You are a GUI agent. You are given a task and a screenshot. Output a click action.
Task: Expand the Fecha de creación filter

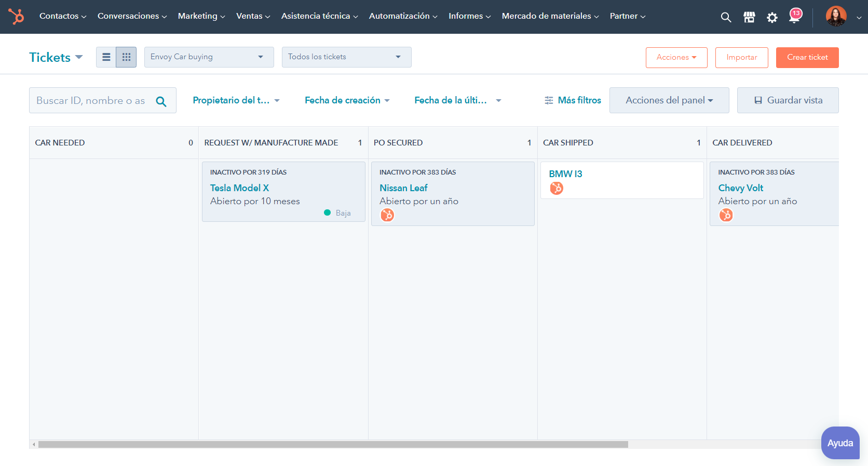pos(347,100)
